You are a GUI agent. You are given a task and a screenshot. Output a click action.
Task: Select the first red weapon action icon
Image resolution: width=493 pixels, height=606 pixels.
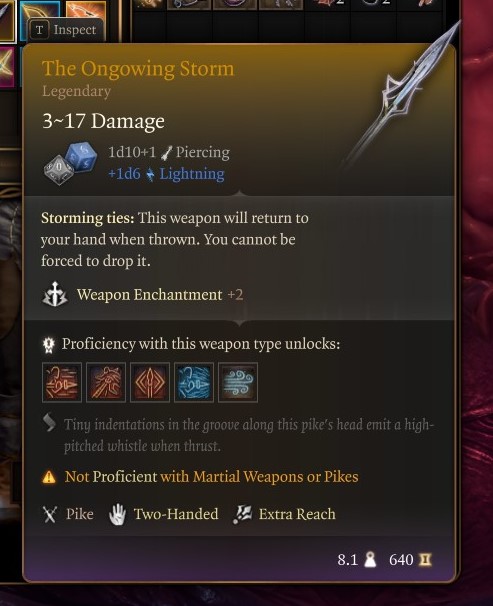62,382
